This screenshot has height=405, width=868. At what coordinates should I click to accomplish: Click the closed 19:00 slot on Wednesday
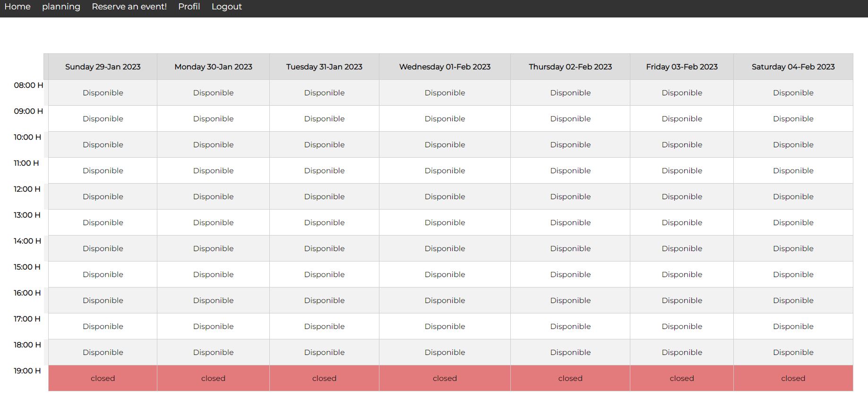click(x=445, y=379)
